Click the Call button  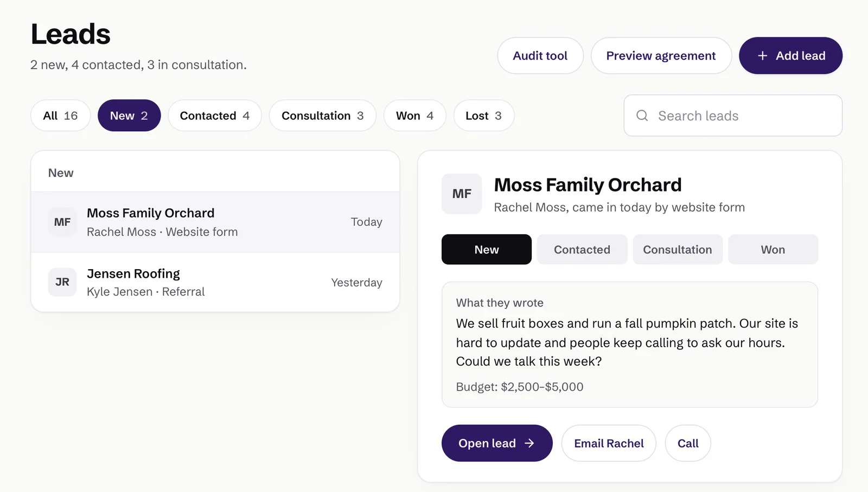tap(688, 443)
